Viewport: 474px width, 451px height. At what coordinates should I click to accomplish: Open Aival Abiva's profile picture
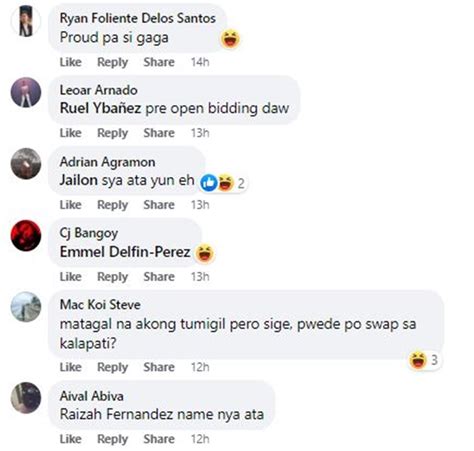click(x=26, y=398)
